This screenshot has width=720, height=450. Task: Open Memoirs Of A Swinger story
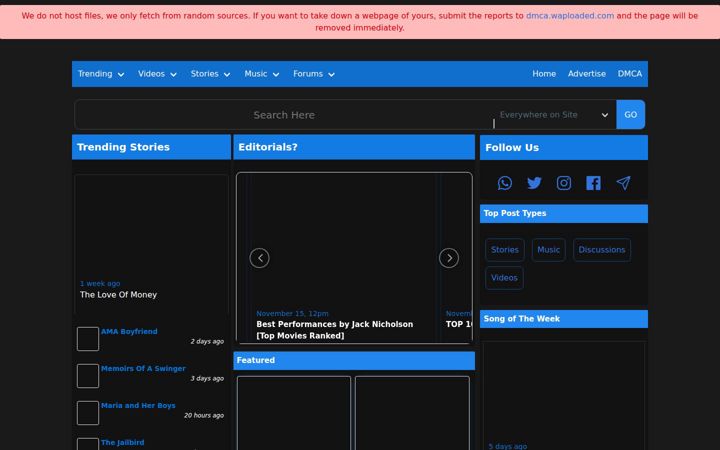[x=143, y=368]
